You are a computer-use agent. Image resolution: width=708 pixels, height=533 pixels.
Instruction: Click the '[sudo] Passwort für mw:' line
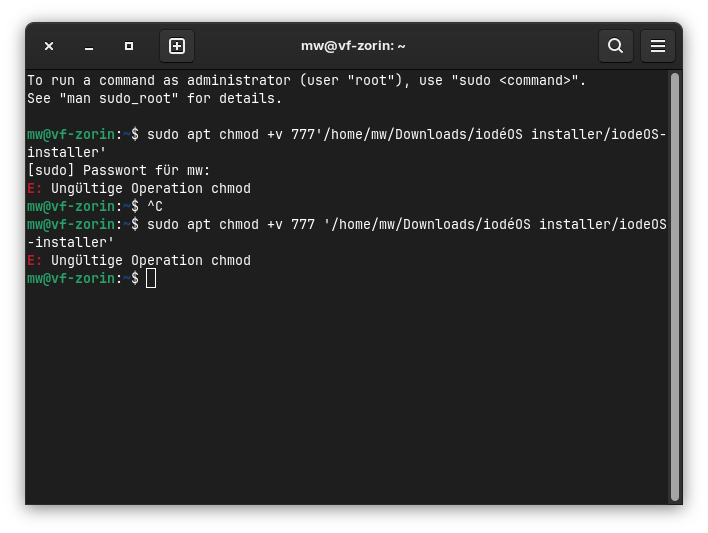(119, 170)
